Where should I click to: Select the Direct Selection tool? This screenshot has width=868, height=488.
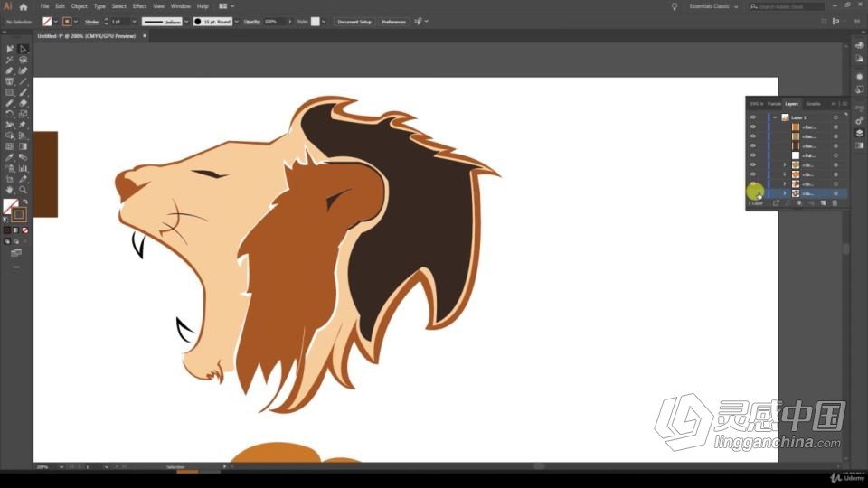[23, 49]
